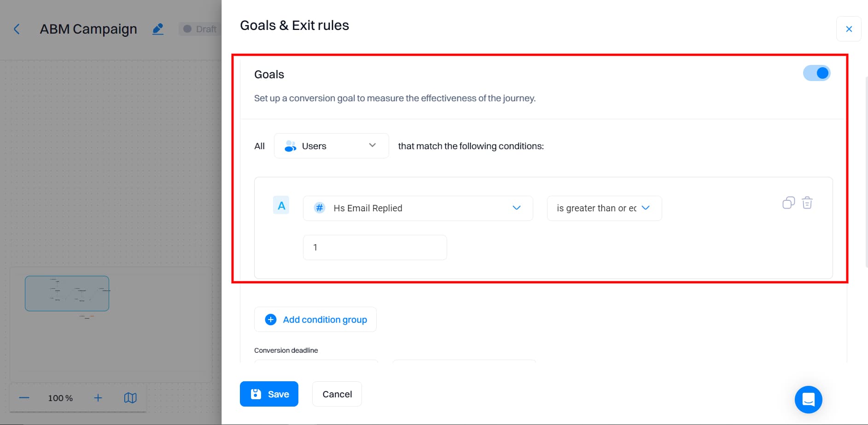868x425 pixels.
Task: Duplicate the Hs Email Replied condition
Action: 788,203
